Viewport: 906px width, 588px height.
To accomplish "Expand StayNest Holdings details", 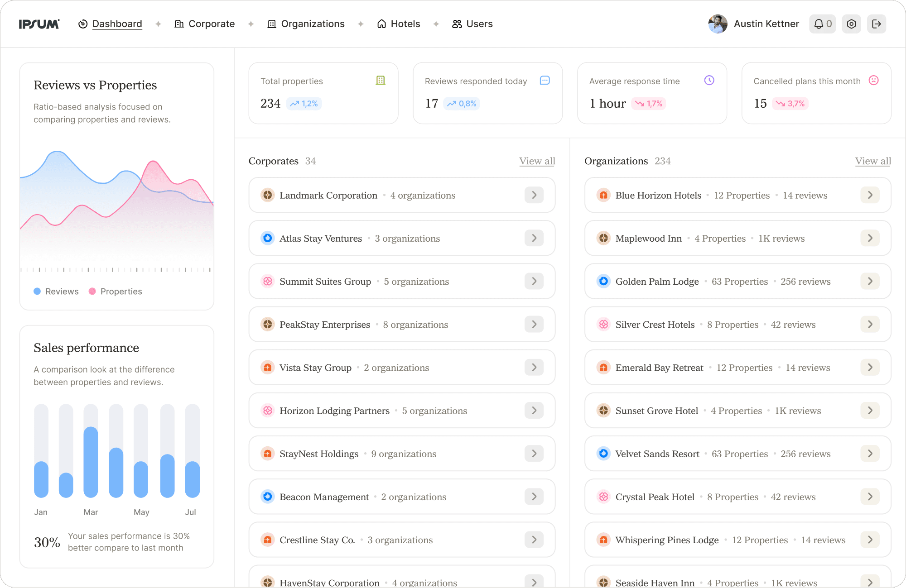I will point(534,454).
